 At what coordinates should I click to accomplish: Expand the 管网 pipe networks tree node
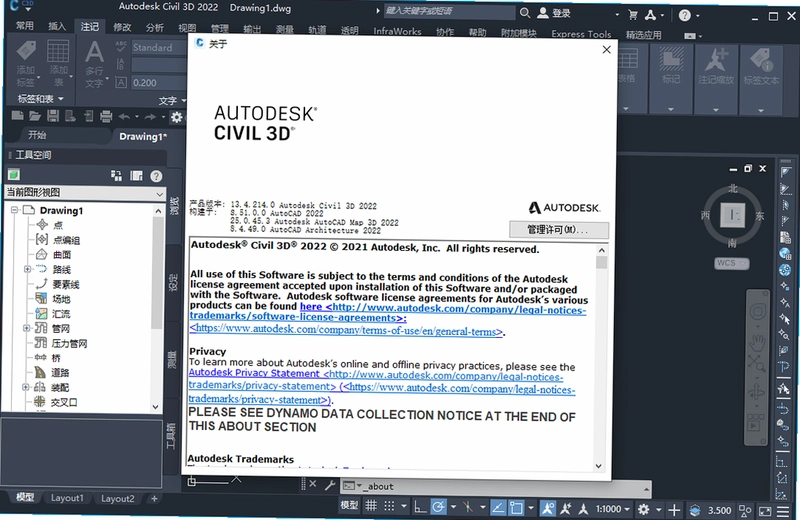[27, 328]
